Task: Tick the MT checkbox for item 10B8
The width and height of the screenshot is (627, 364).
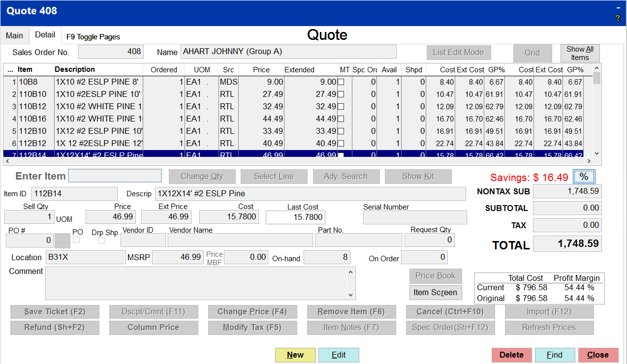Action: point(341,82)
